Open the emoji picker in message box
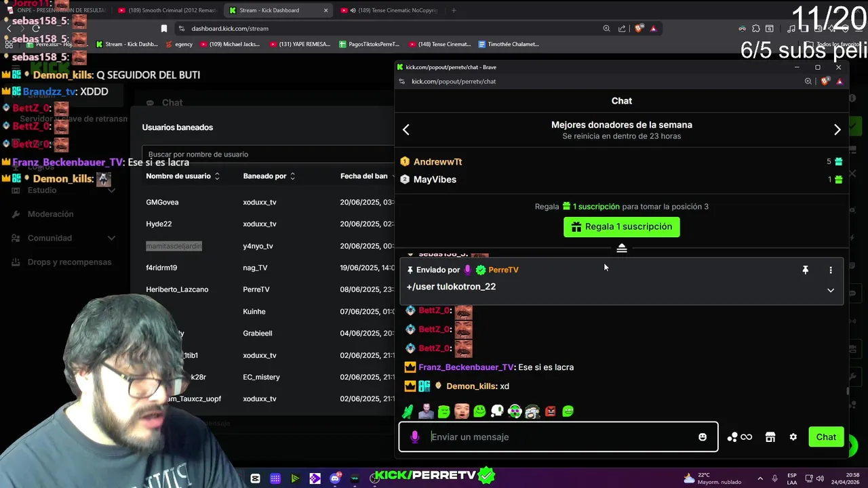Screen dimensions: 868x488 (703, 437)
